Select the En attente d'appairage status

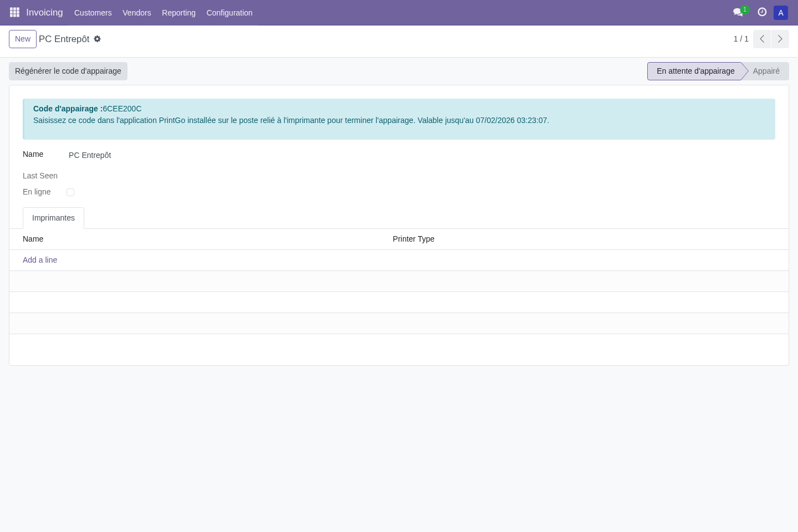(695, 71)
